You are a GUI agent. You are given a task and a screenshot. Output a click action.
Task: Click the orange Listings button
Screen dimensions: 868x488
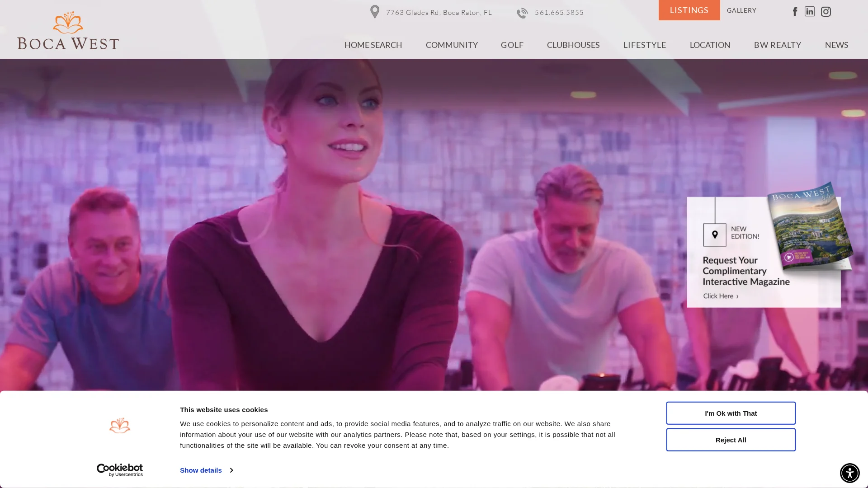(689, 10)
